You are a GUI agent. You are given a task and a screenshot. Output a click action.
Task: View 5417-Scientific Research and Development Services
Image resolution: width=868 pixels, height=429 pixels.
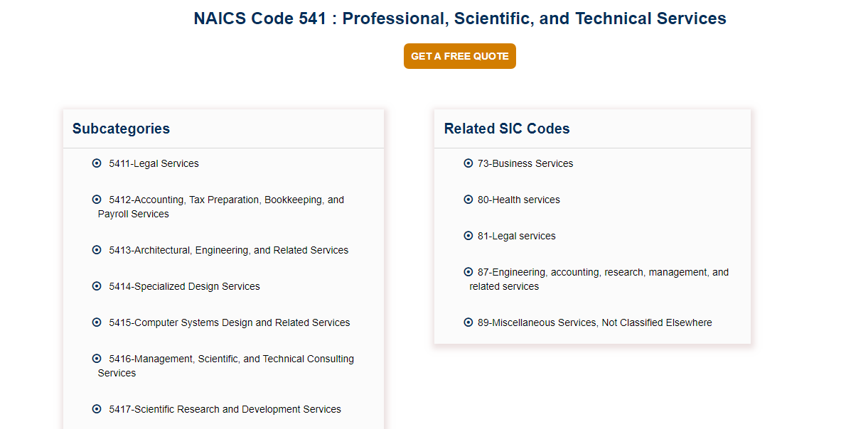[x=225, y=409]
